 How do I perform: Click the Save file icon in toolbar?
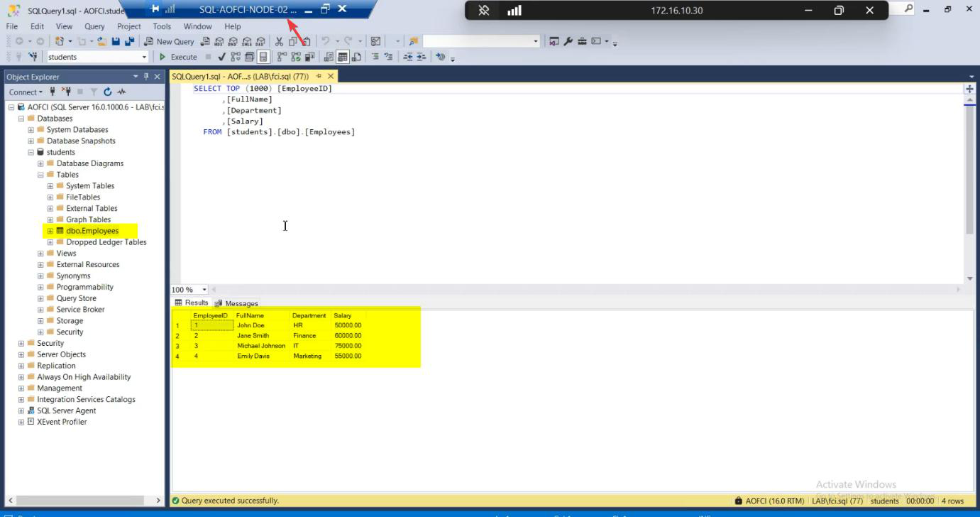(116, 41)
